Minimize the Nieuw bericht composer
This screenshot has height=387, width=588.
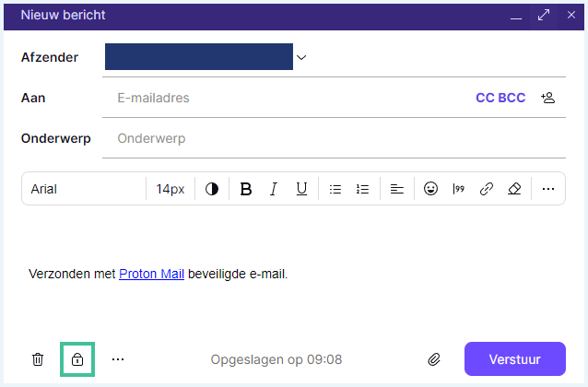[x=516, y=17]
